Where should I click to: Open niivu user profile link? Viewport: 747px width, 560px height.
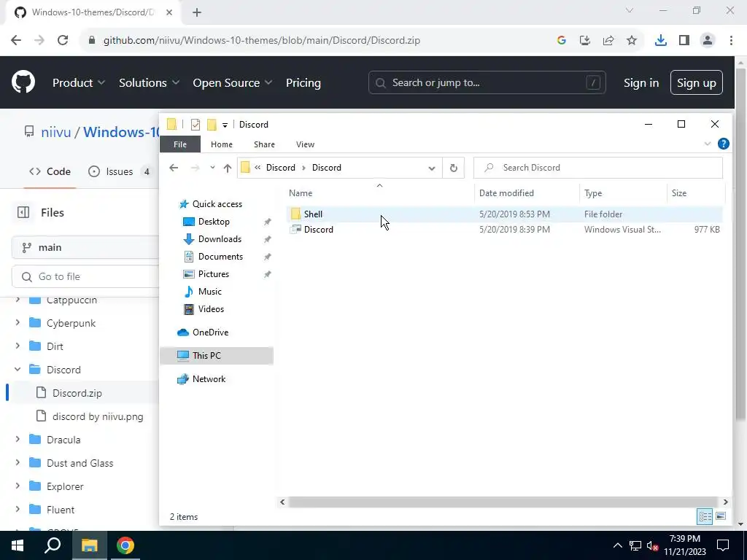click(55, 132)
